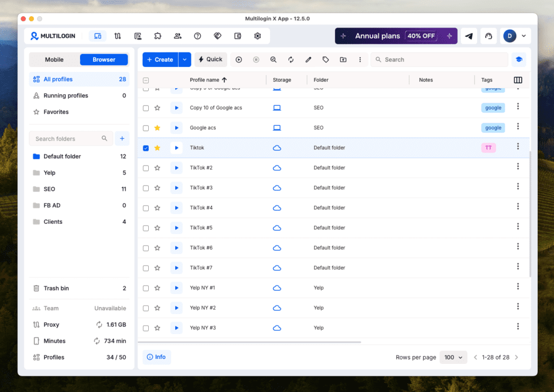This screenshot has width=554, height=392.
Task: Click the Create profile button
Action: (x=160, y=59)
